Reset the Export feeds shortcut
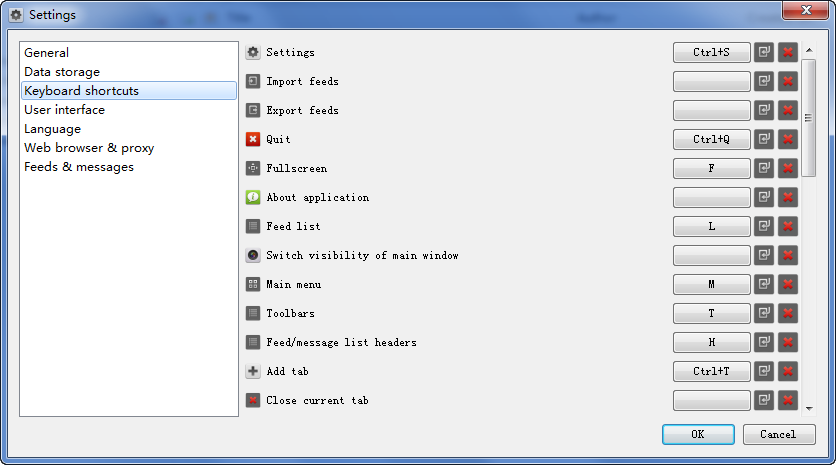The width and height of the screenshot is (836, 465). [764, 110]
